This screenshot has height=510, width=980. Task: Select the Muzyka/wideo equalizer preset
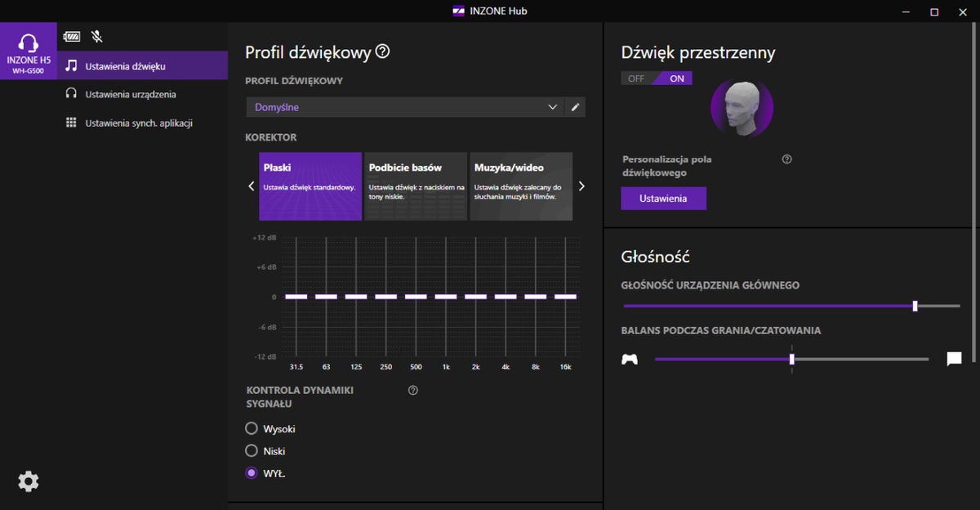521,186
